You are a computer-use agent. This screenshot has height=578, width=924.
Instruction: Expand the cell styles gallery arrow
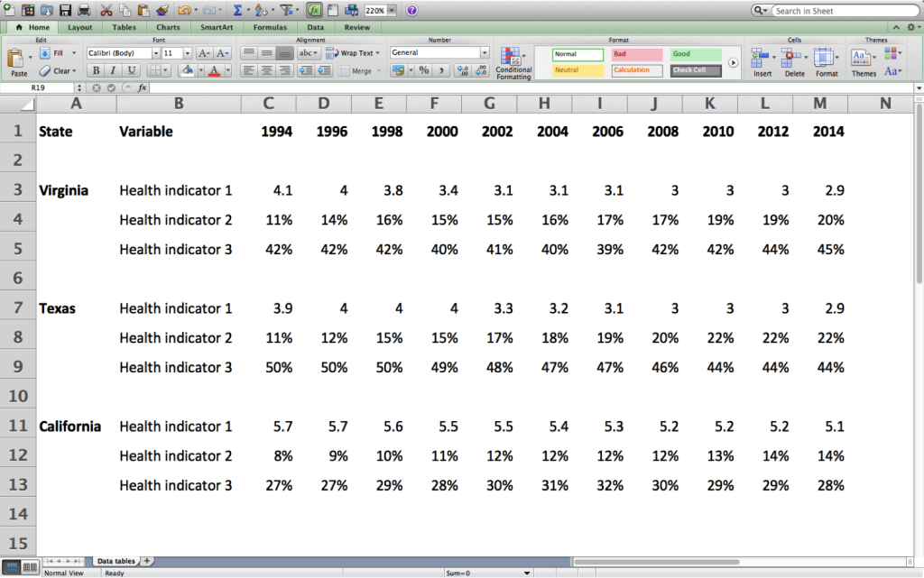coord(733,62)
